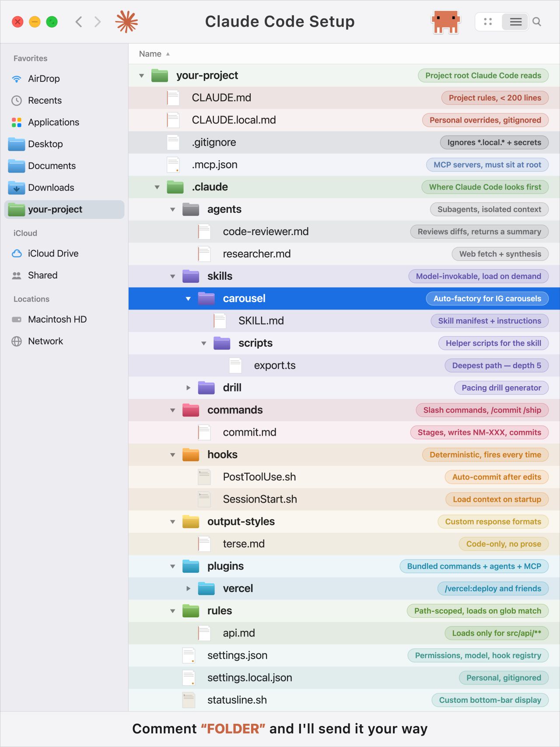
Task: Click the 'MCP servers, must sit at root' tag
Action: pyautogui.click(x=487, y=165)
